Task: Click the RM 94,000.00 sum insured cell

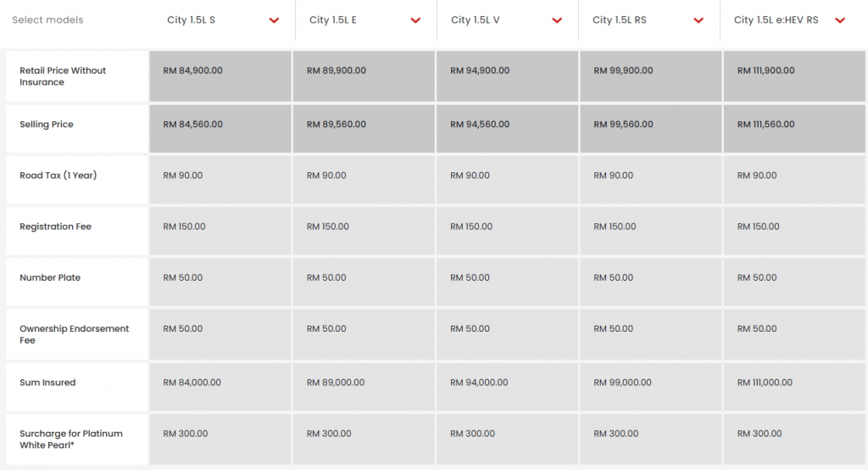Action: click(x=479, y=383)
